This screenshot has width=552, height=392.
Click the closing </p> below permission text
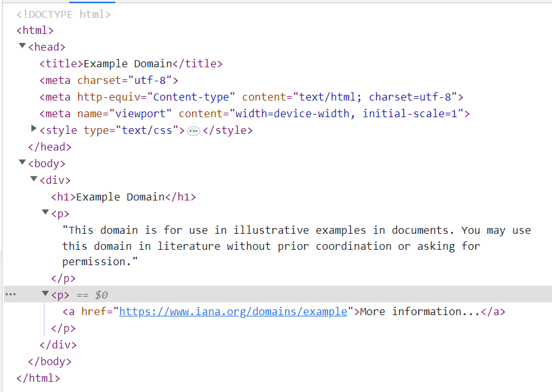(x=63, y=278)
